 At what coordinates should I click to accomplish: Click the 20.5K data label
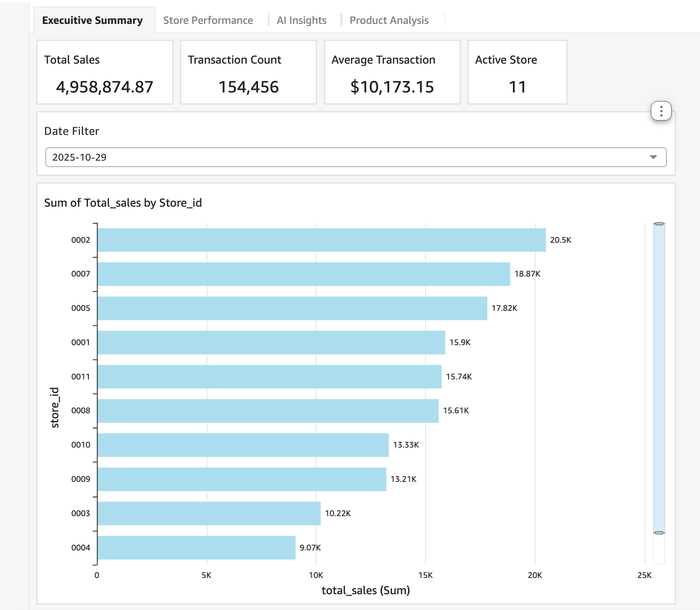coord(560,240)
